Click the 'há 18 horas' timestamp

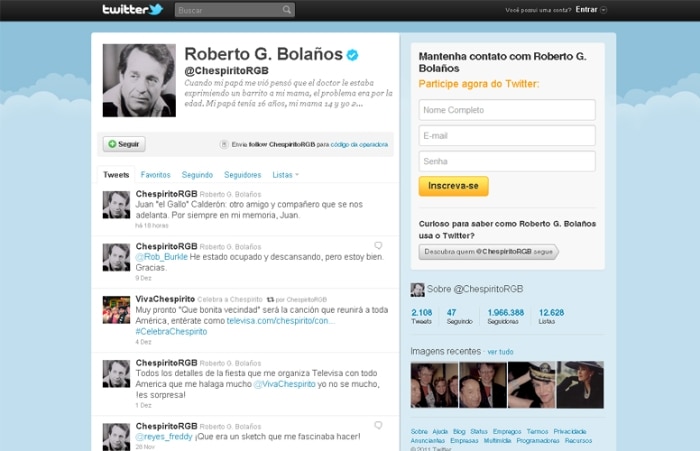152,226
